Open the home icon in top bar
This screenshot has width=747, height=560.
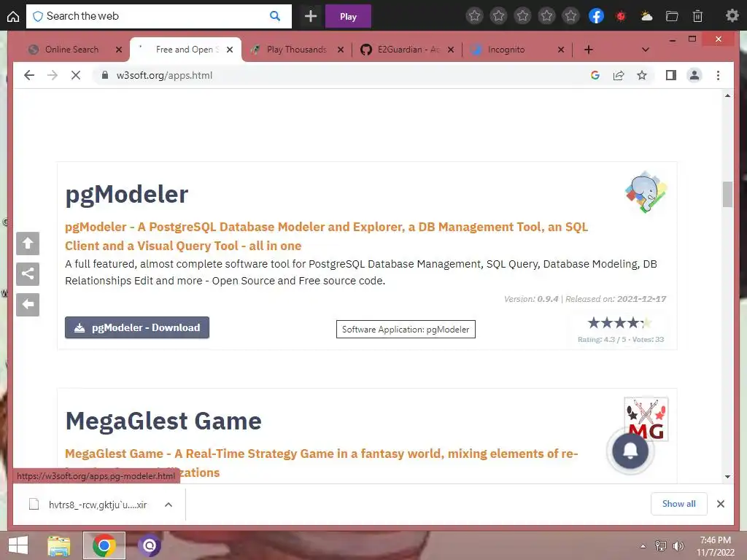(x=13, y=16)
